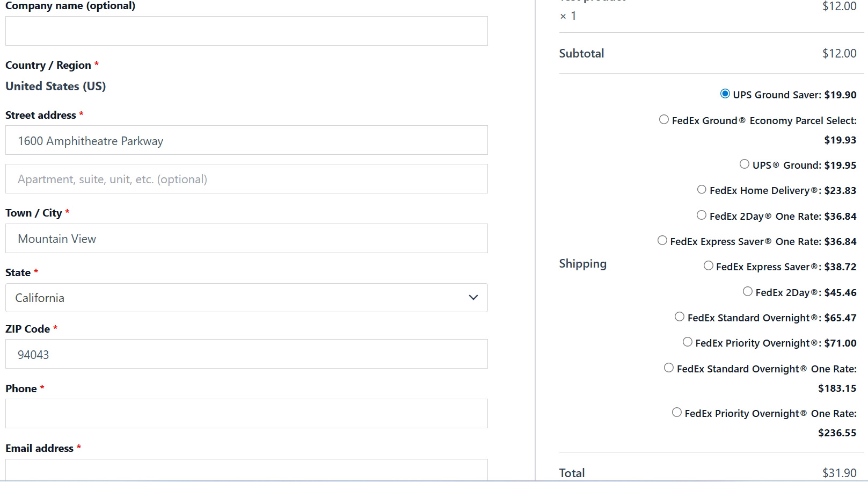Choose FedEx Ground Economy Parcel Select

click(664, 120)
